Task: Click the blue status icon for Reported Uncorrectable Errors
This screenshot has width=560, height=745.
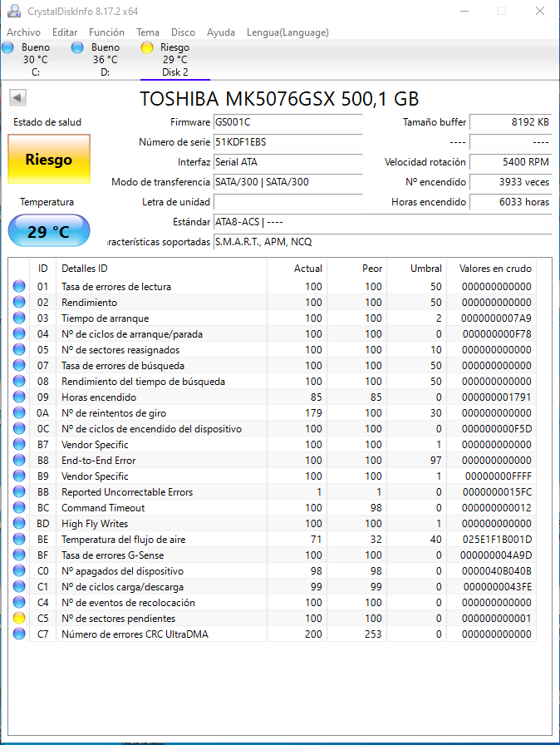Action: (x=19, y=491)
